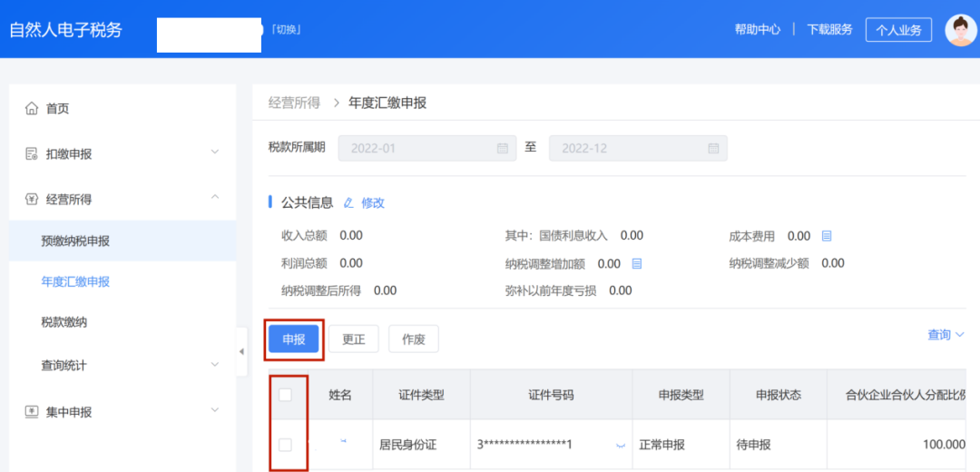Click the 集中申报 screen icon
Image resolution: width=980 pixels, height=472 pixels.
(x=31, y=412)
